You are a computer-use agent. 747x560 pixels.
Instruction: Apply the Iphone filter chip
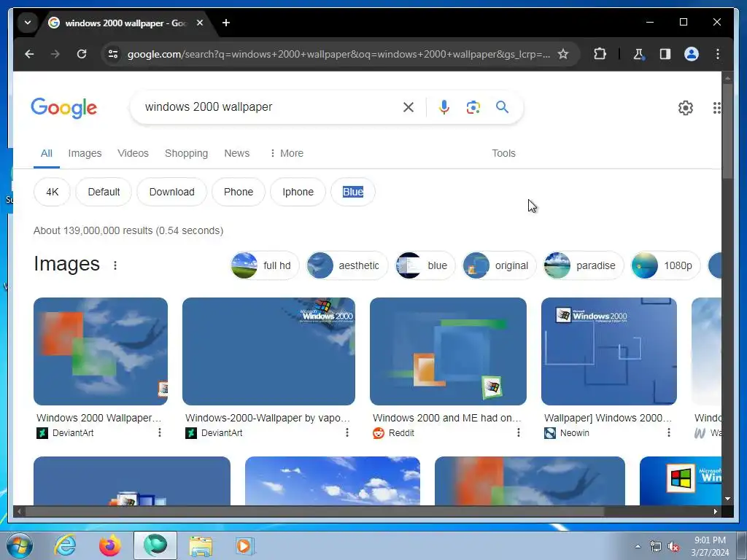[x=298, y=192]
